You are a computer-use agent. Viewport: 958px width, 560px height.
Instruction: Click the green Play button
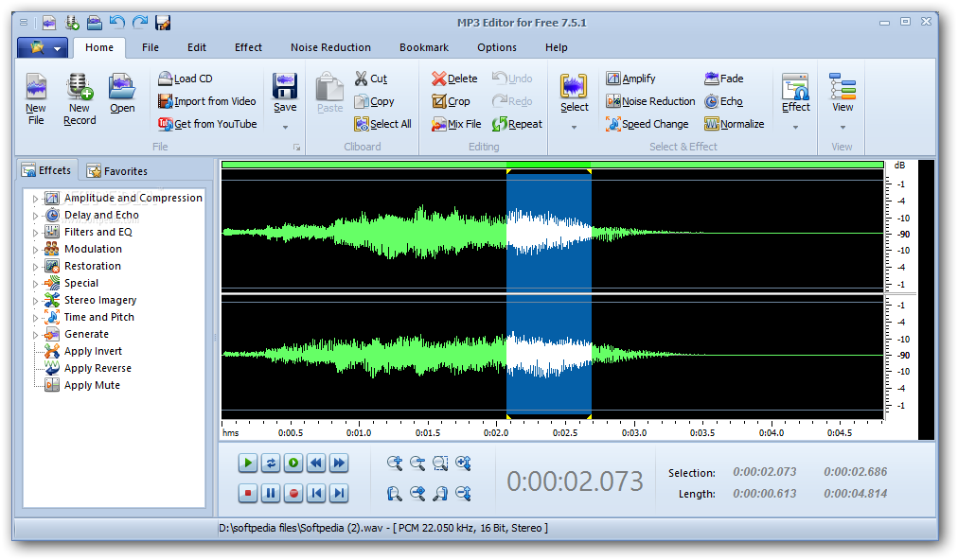point(247,463)
